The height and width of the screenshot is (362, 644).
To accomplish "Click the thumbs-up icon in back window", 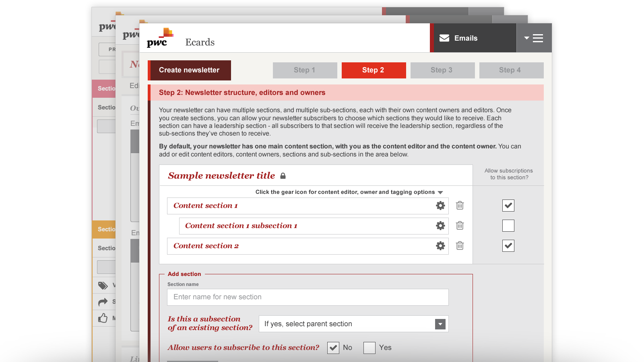I will [103, 318].
